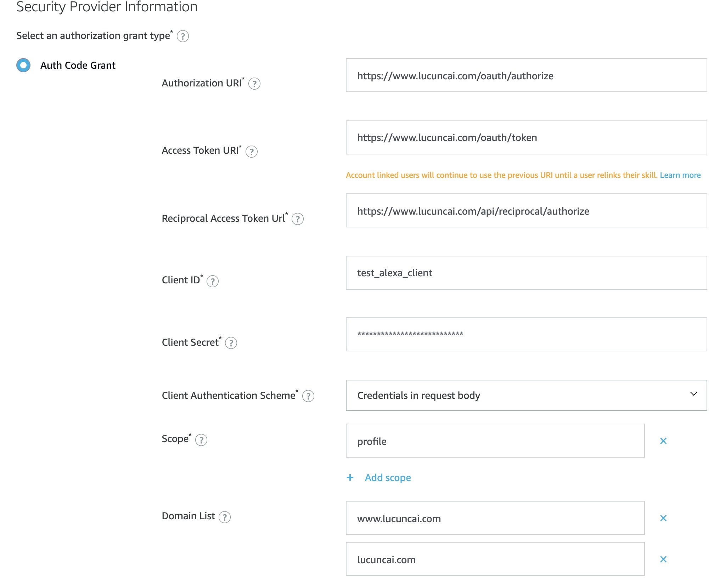Open help for Access Token URI

pos(251,152)
